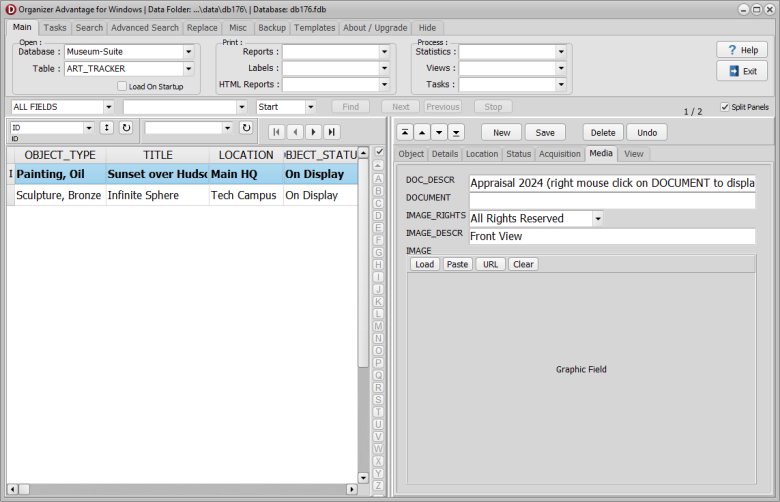This screenshot has height=502, width=780.
Task: Enable Load On Startup checkbox
Action: pos(122,86)
